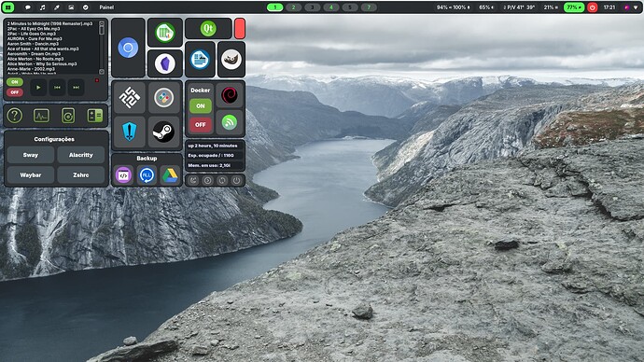Click the power-off icon in bottom system row

click(236, 180)
